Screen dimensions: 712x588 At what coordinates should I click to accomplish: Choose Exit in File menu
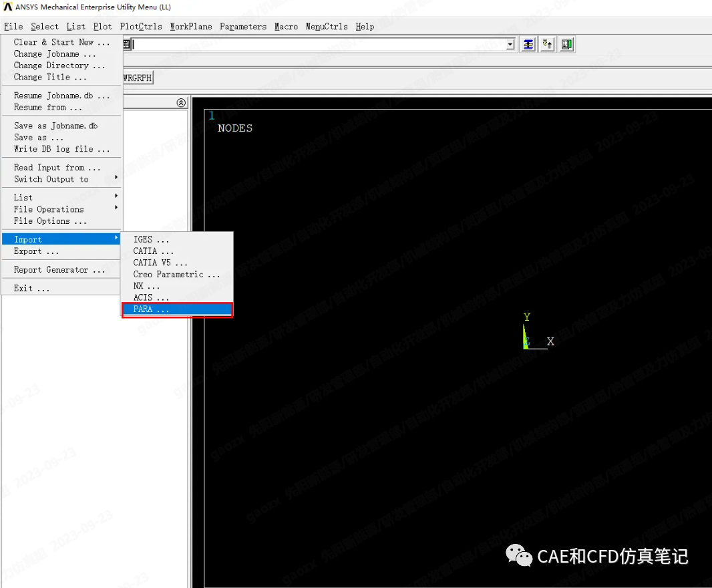pyautogui.click(x=61, y=288)
